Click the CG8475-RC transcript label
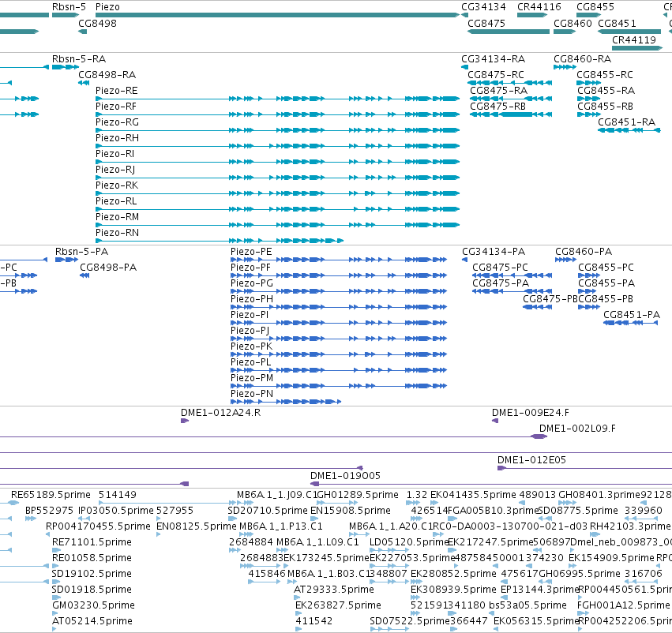672x633 pixels. pos(496,74)
